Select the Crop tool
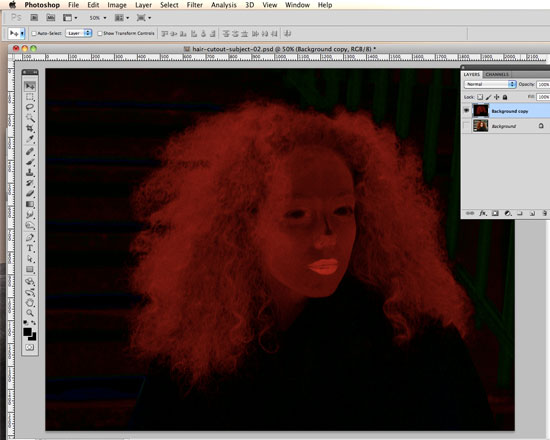 click(30, 128)
